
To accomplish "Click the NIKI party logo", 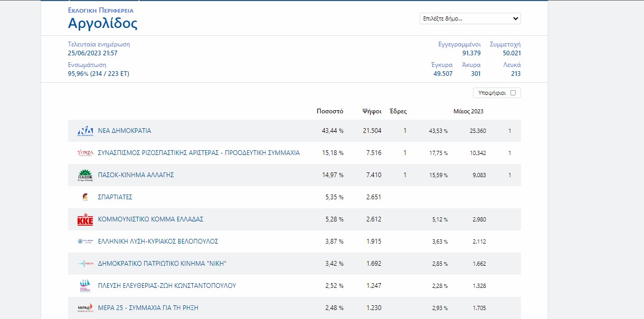I will (x=85, y=264).
